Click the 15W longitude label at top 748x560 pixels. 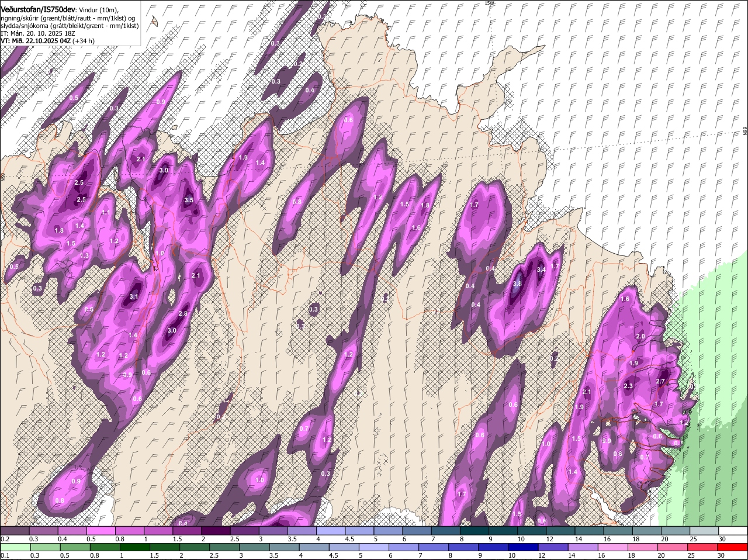[x=489, y=4]
